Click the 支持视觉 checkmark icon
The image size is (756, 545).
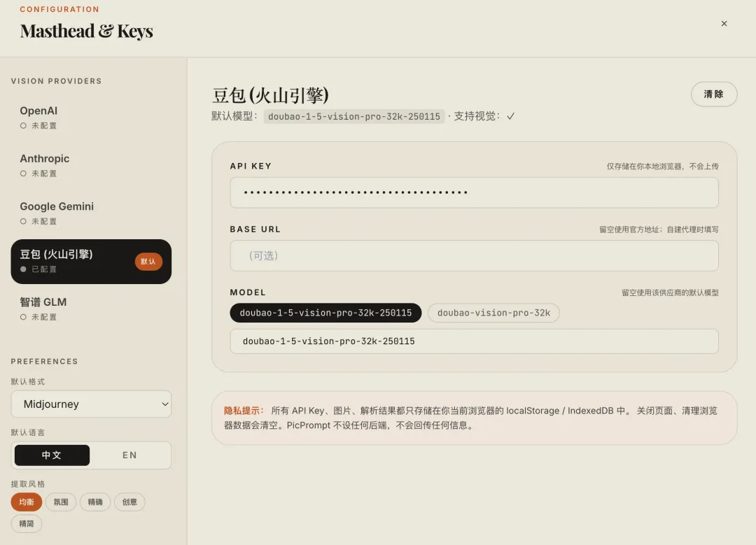point(510,116)
